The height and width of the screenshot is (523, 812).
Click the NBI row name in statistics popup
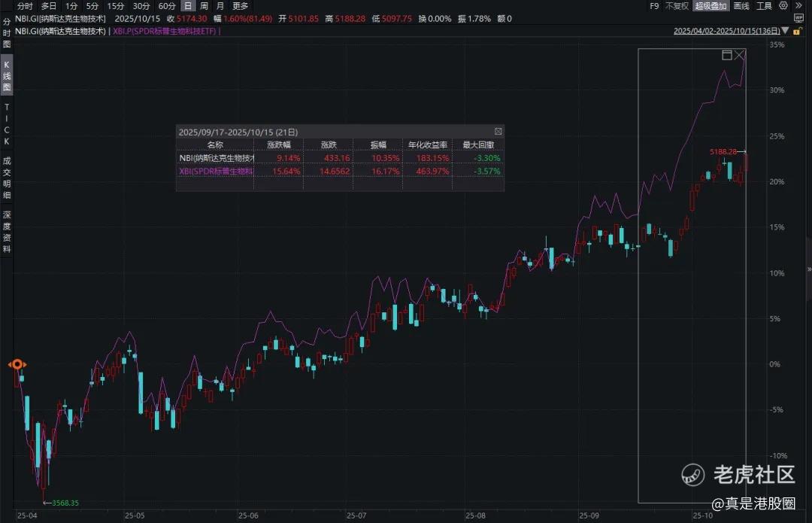pyautogui.click(x=217, y=157)
